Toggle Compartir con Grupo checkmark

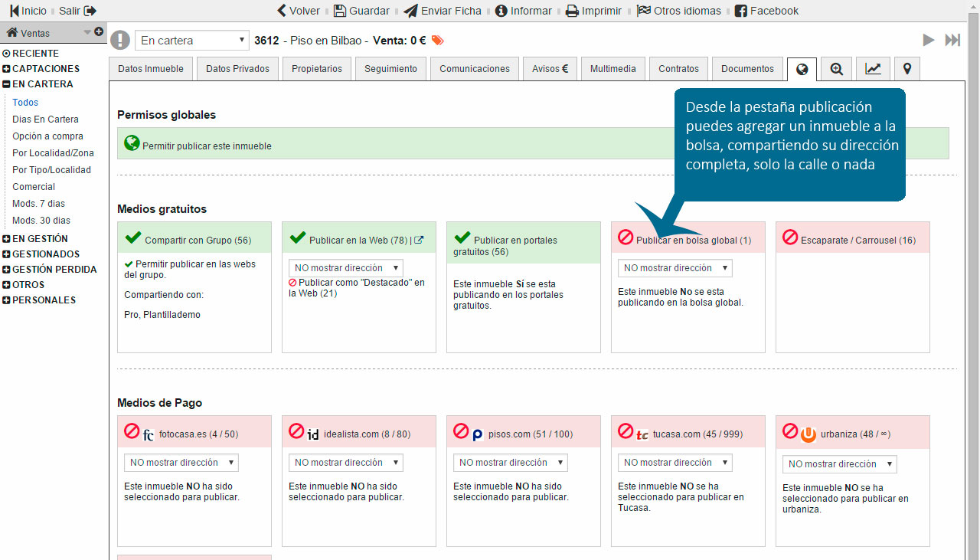pyautogui.click(x=133, y=238)
